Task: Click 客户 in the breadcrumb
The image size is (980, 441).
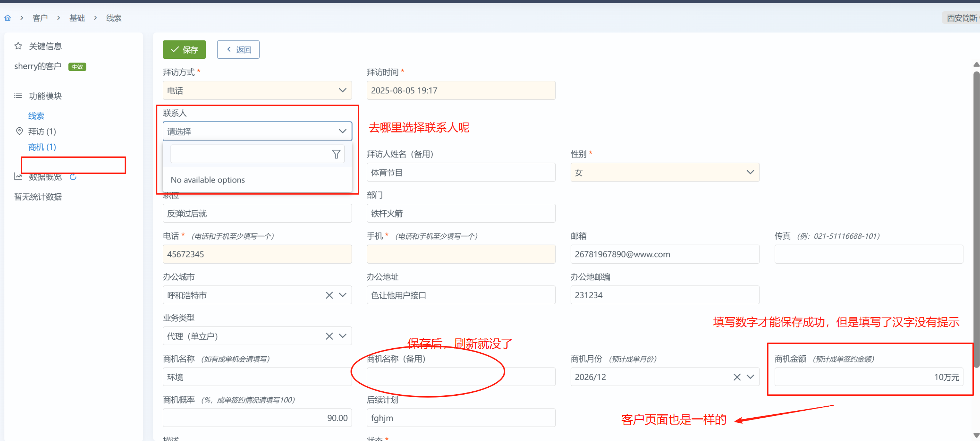Action: [x=40, y=18]
